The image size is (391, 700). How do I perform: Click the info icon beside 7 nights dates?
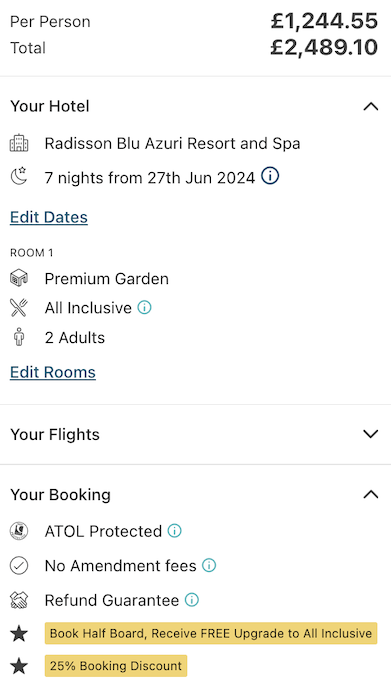point(270,176)
